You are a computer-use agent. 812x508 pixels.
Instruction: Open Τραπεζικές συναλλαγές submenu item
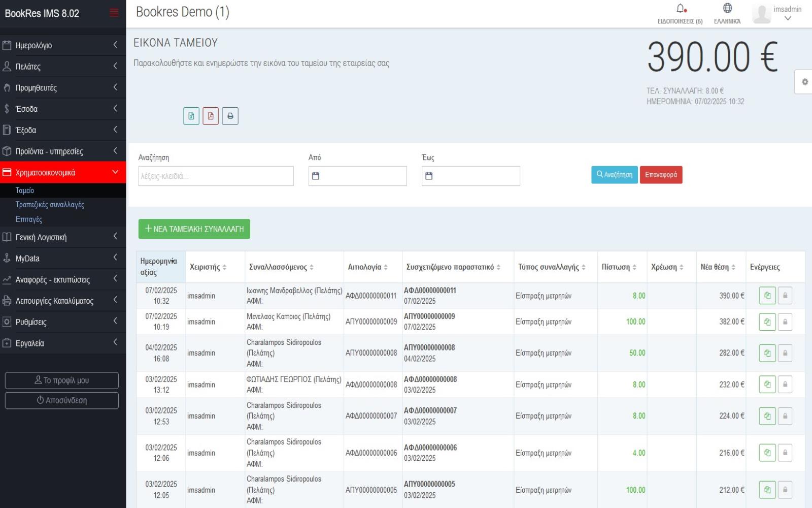point(50,205)
